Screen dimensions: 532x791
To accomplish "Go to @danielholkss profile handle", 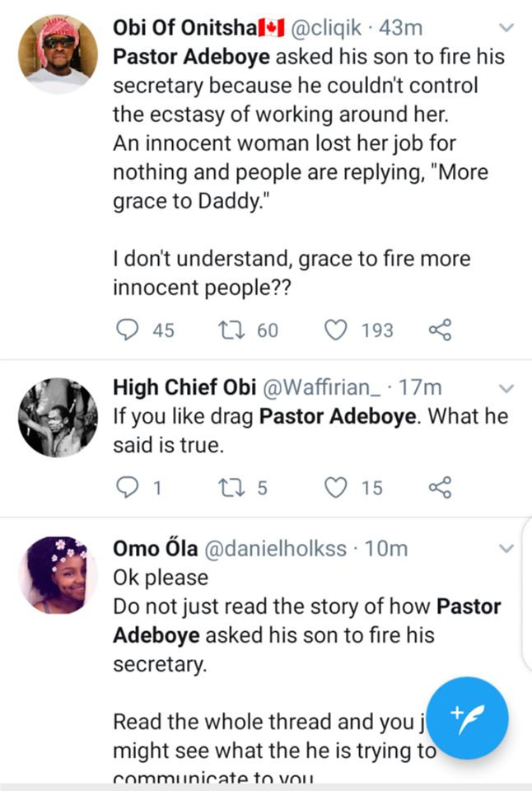I will tap(275, 549).
